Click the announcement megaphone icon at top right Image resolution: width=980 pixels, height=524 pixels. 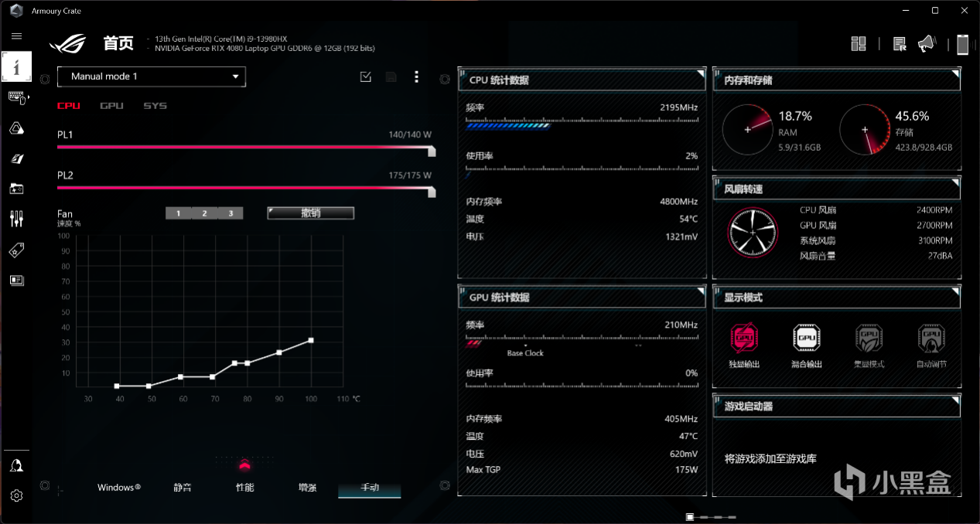click(926, 44)
